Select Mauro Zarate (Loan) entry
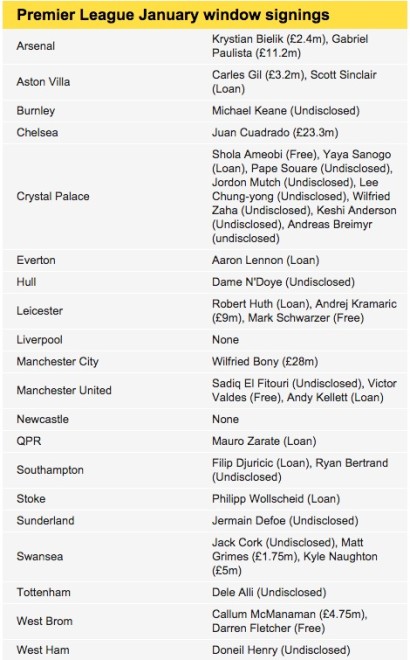This screenshot has height=660, width=410. pos(264,441)
